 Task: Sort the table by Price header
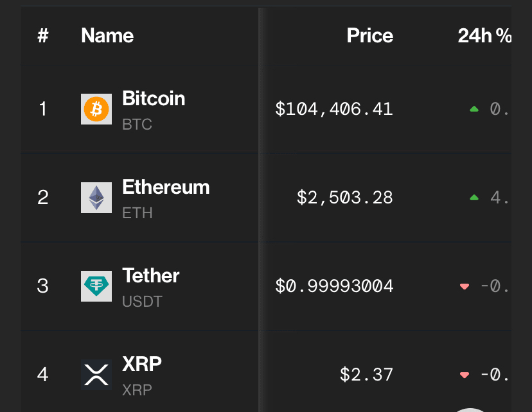point(369,36)
